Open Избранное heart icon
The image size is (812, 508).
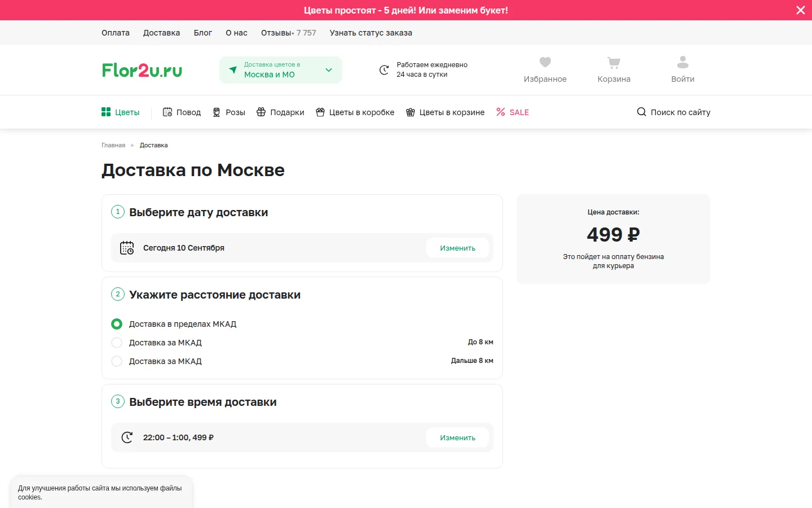pyautogui.click(x=545, y=62)
